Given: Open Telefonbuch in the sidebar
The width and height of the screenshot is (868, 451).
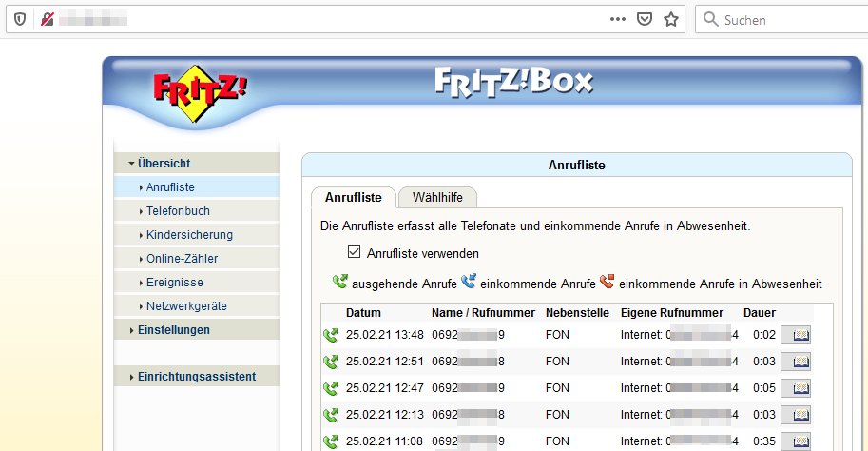Looking at the screenshot, I should pyautogui.click(x=197, y=211).
